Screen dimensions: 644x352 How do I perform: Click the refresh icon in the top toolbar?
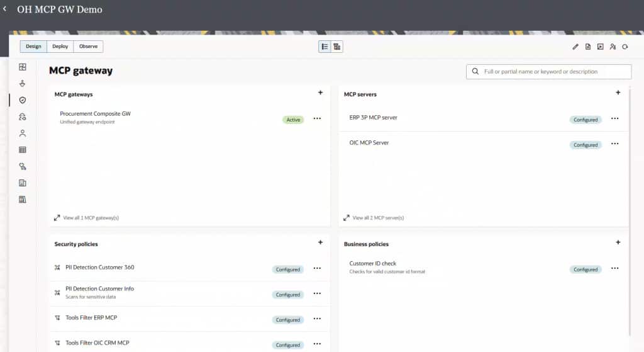pos(625,47)
